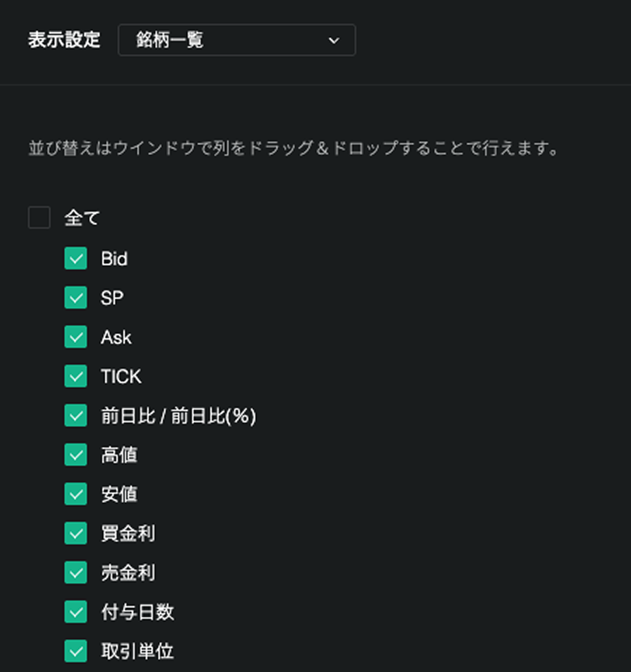Click the 取引単位 label text
Screen dimensions: 631x672
point(137,652)
